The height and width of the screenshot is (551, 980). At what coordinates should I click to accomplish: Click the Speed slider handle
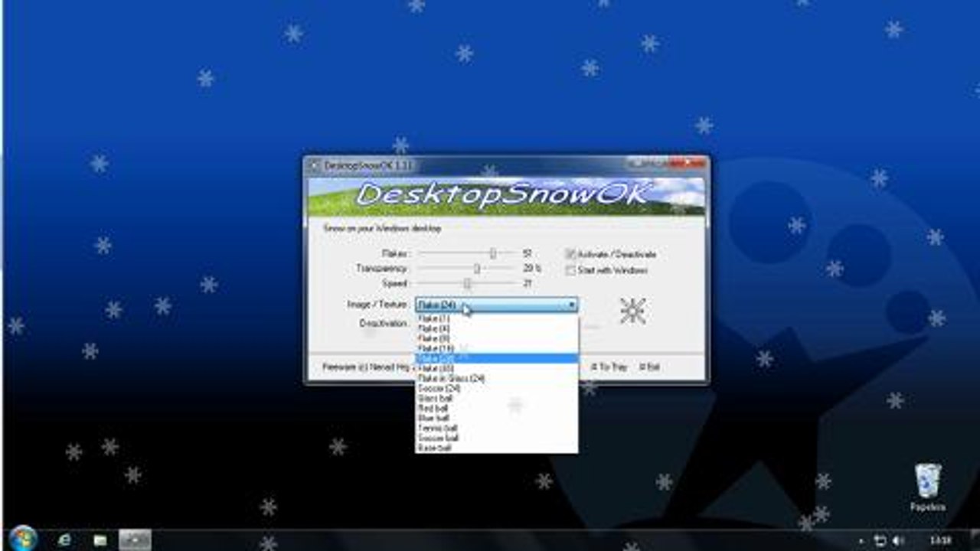point(467,283)
